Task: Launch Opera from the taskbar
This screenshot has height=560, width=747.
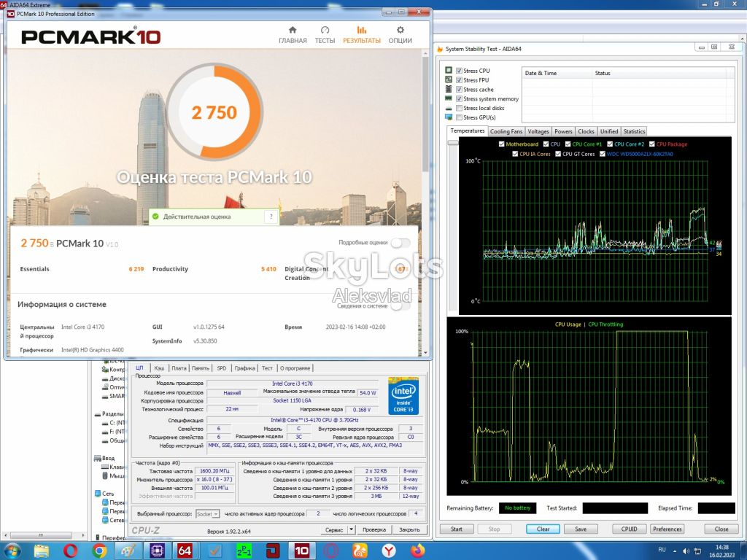Action: (71, 551)
